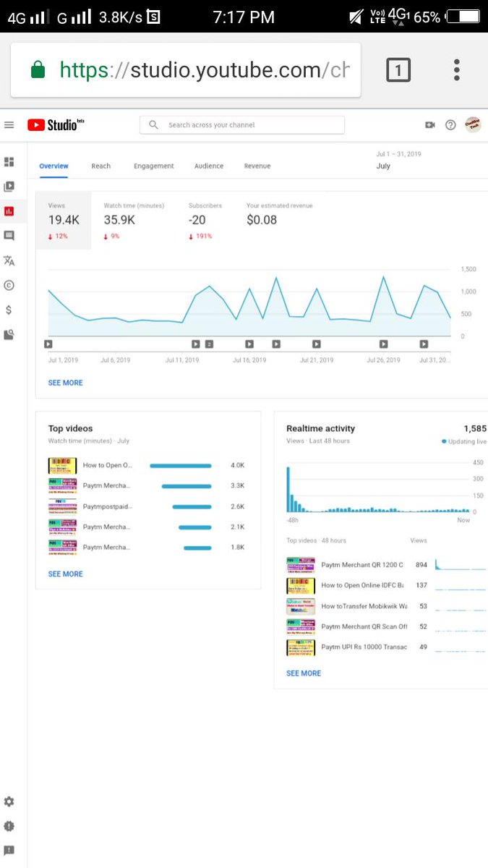Click the 'Realtime activity' heading
Image resolution: width=488 pixels, height=868 pixels.
320,428
